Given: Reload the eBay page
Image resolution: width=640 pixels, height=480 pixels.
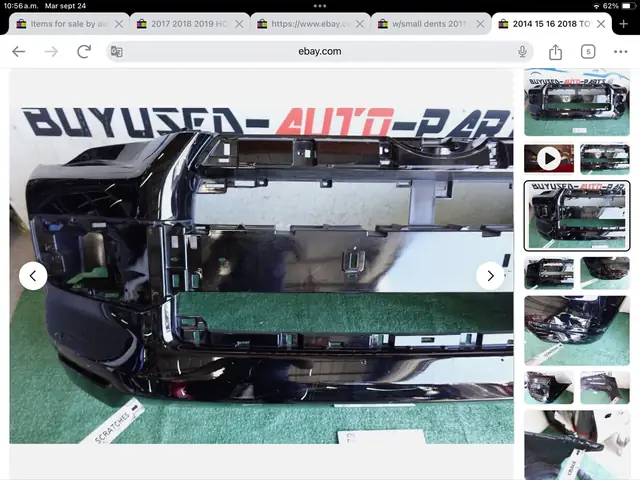Looking at the screenshot, I should [x=84, y=51].
